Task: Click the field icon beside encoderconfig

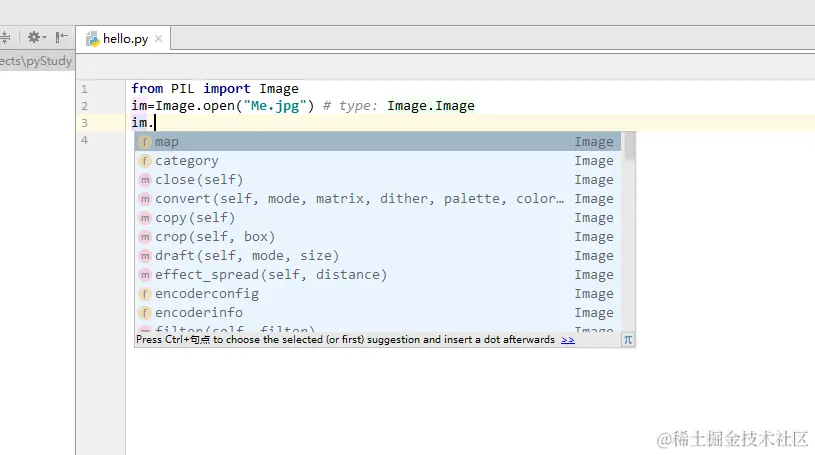Action: [x=145, y=294]
